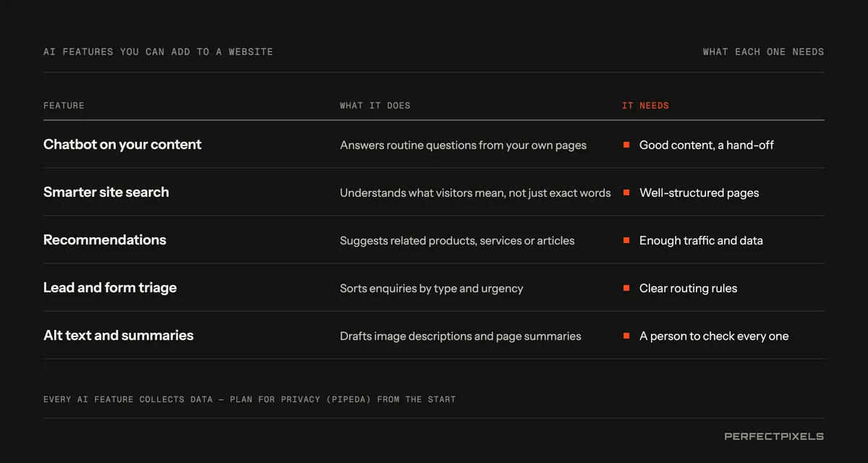
Task: Click the orange bullet beside 'Clear routing rules'
Action: point(626,289)
